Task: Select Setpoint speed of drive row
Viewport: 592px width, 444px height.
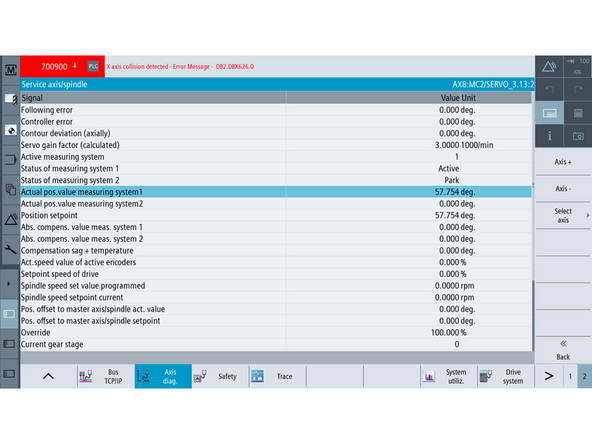Action: click(x=276, y=274)
